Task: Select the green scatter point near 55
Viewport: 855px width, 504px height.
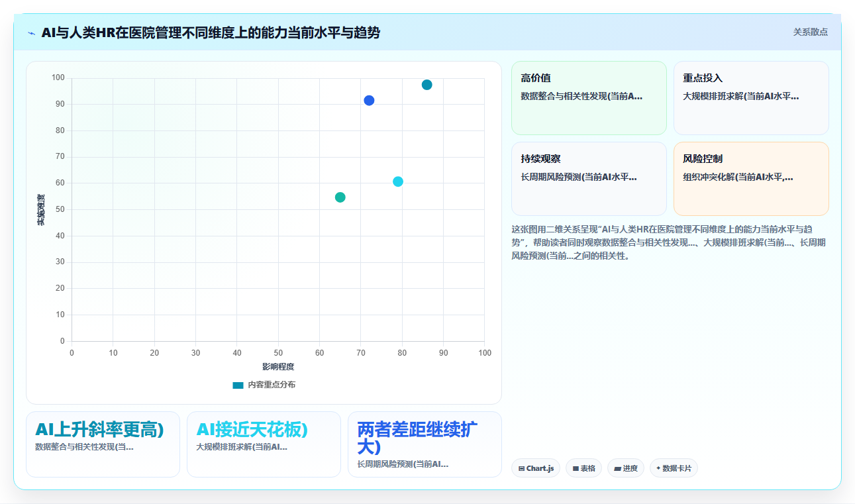Action: point(340,197)
